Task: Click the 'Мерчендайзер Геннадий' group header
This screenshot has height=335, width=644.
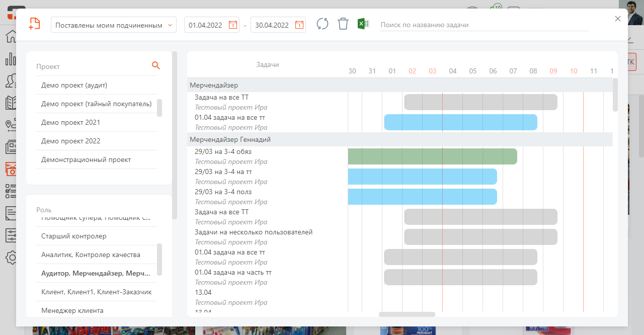Action: point(231,139)
